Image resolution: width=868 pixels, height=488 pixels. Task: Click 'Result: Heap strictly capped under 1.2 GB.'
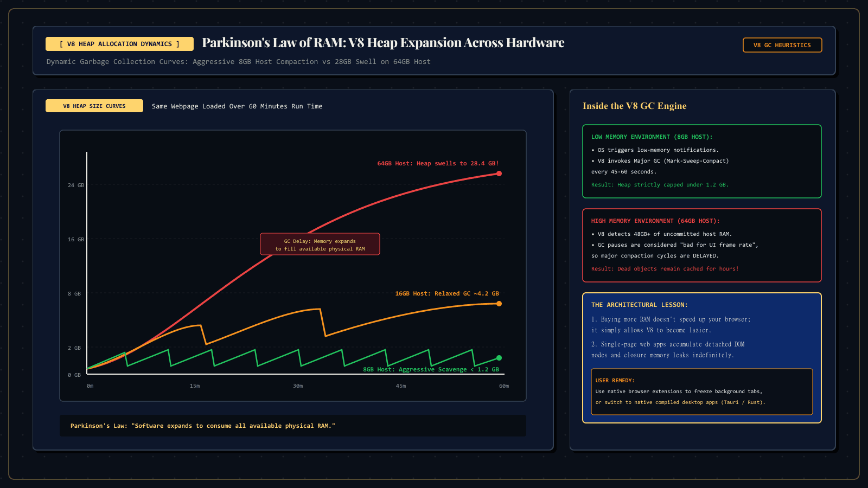point(660,185)
